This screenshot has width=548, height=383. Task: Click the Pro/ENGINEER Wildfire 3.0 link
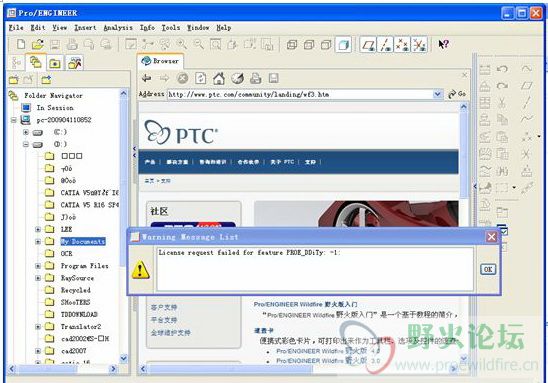tap(328, 361)
